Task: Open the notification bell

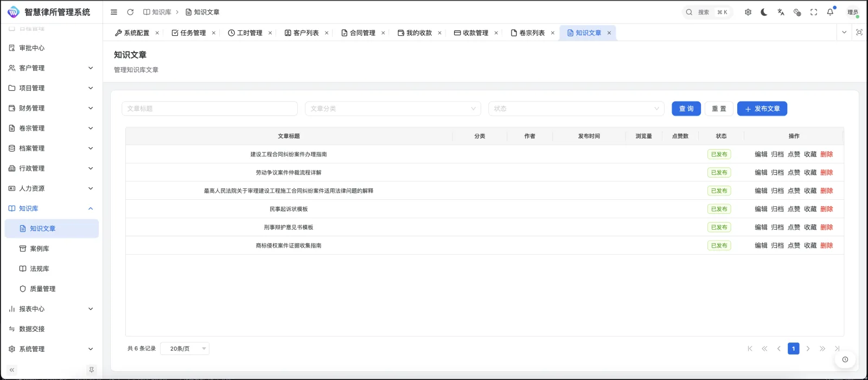Action: 830,12
